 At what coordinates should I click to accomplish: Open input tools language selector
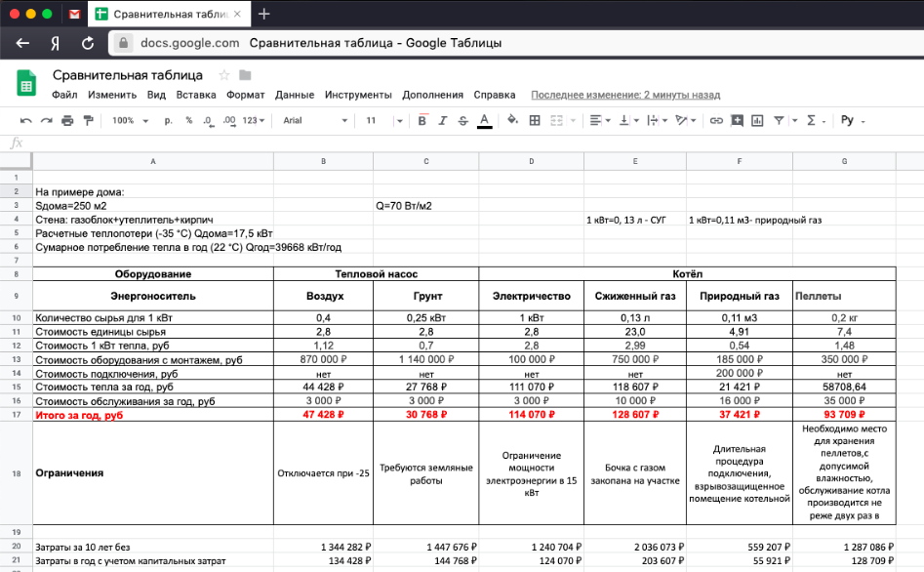point(852,121)
